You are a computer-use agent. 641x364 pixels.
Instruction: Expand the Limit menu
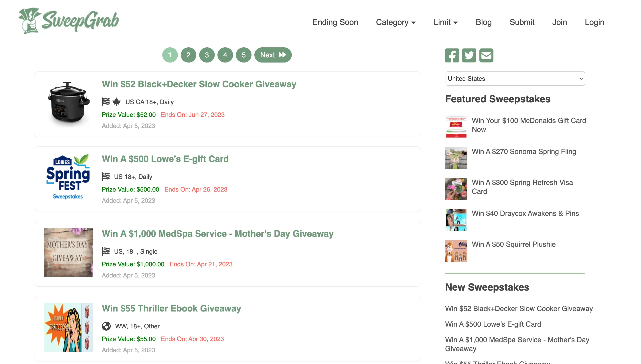coord(445,22)
